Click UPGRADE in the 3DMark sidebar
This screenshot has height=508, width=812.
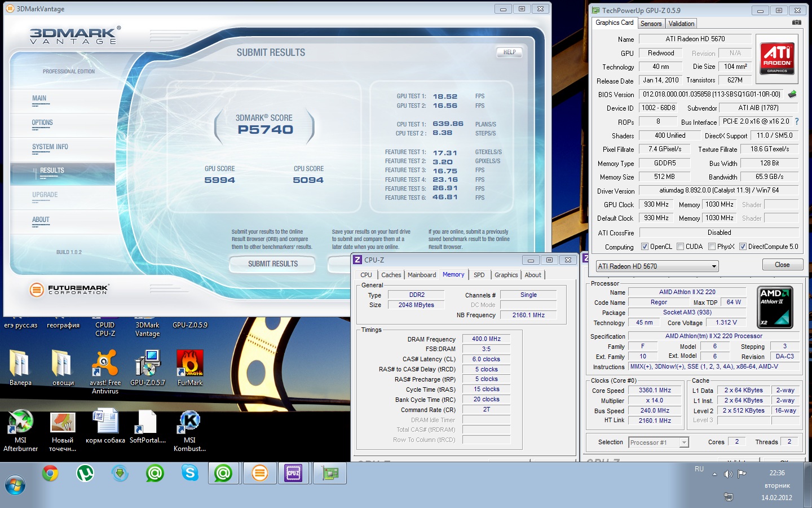[45, 195]
